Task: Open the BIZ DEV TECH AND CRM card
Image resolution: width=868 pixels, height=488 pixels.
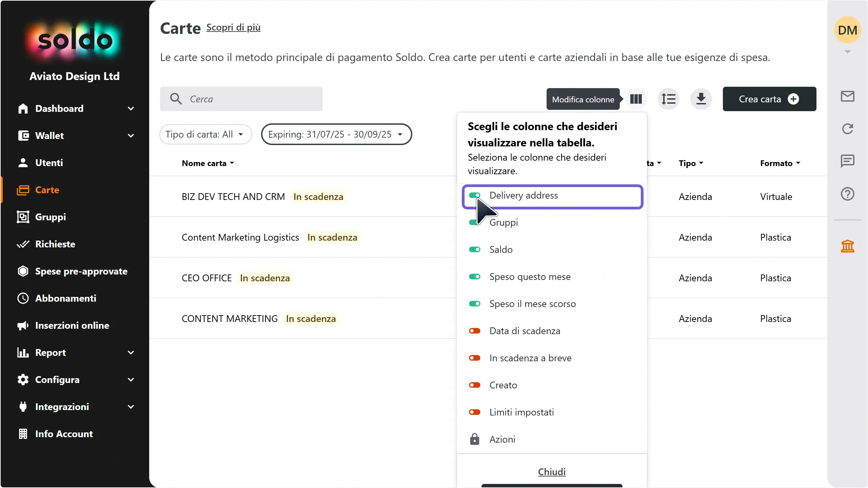Action: (x=233, y=197)
